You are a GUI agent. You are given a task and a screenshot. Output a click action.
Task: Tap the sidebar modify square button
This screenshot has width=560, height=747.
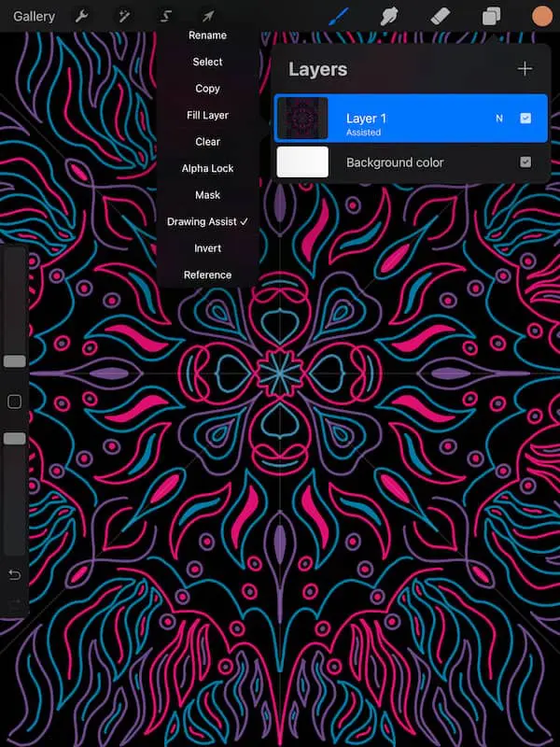(x=15, y=402)
